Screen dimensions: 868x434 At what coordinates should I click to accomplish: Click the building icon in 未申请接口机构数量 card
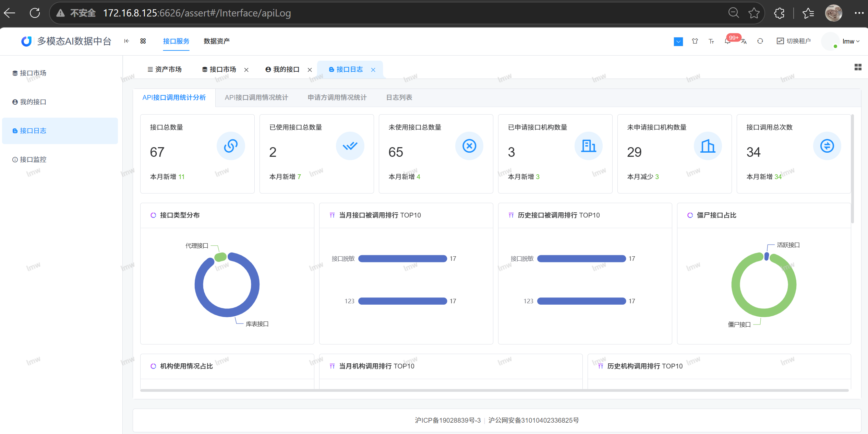pos(708,146)
